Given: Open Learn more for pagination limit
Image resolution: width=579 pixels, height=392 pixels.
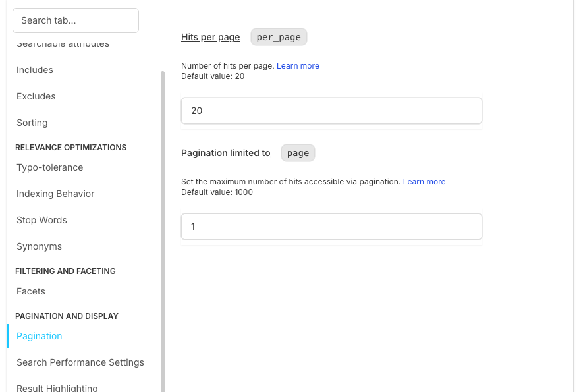Looking at the screenshot, I should coord(424,182).
